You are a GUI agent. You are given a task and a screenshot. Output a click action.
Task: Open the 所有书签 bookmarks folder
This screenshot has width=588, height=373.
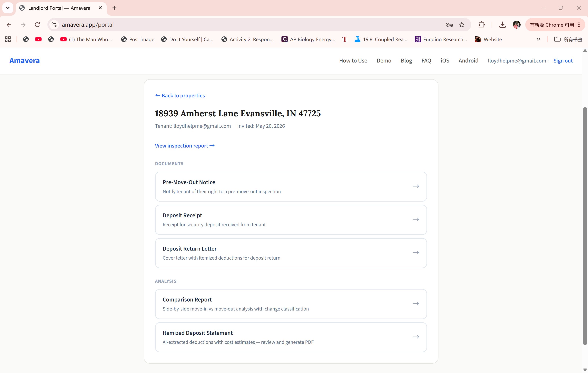pyautogui.click(x=568, y=39)
